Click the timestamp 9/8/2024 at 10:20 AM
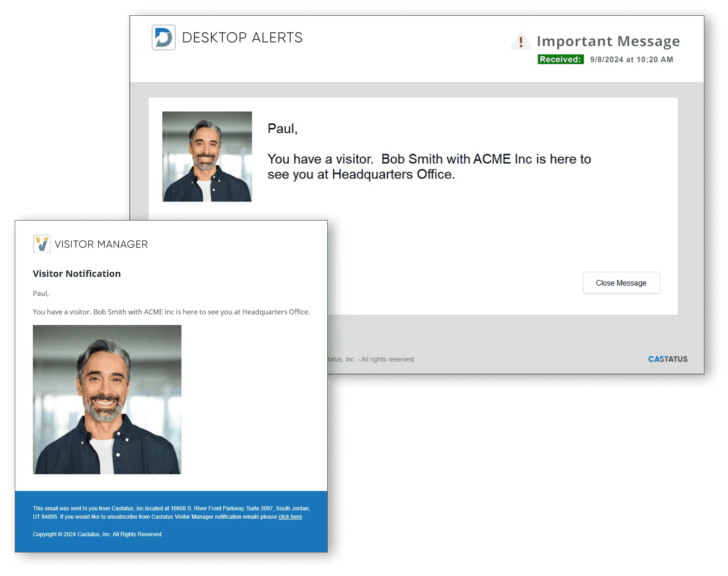Screen dimensions: 728x576 click(631, 60)
